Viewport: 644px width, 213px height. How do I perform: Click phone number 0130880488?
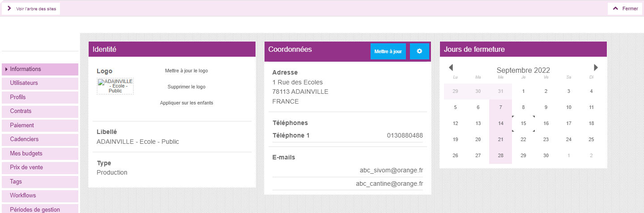pyautogui.click(x=405, y=135)
